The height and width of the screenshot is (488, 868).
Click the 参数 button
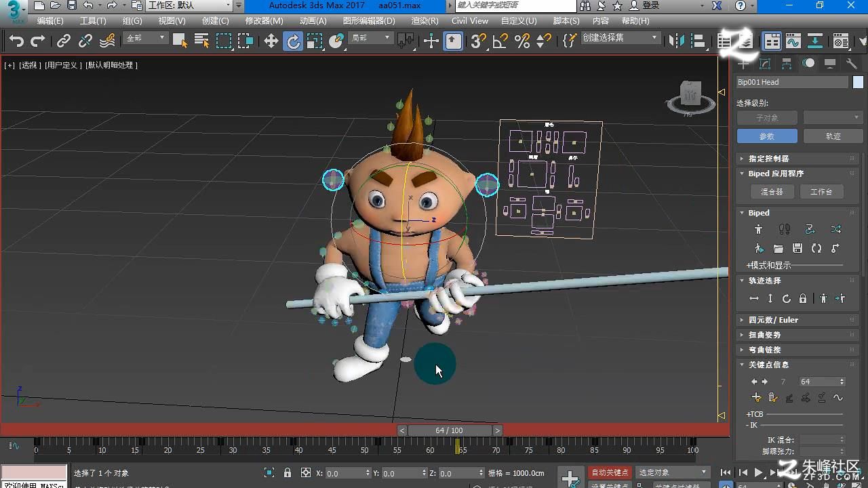767,136
